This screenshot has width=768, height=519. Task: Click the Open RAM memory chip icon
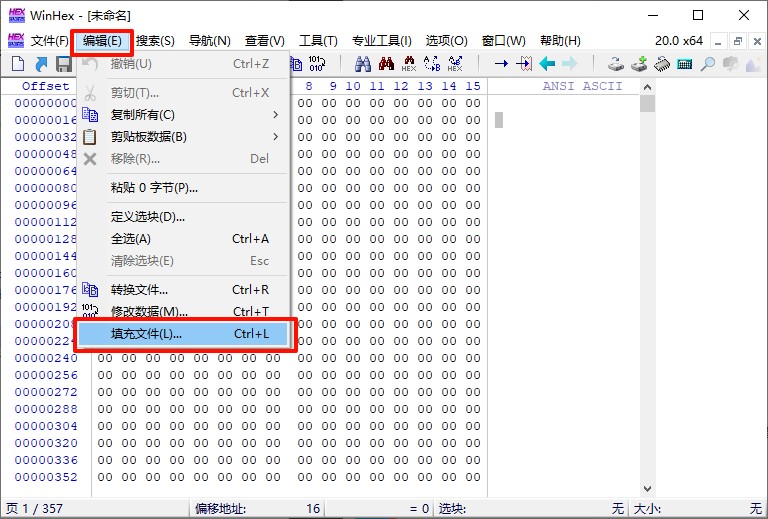tap(662, 64)
